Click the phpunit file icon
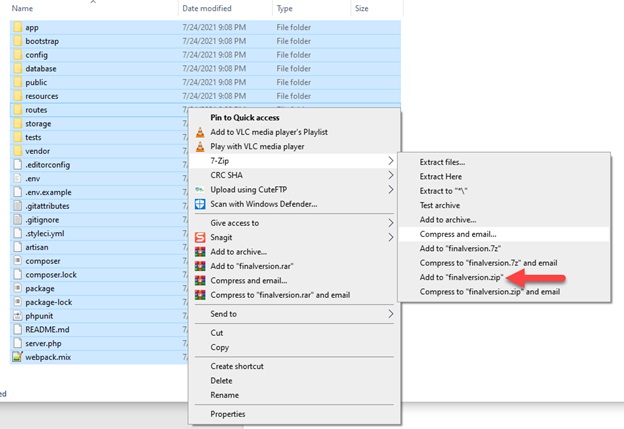 tap(16, 315)
